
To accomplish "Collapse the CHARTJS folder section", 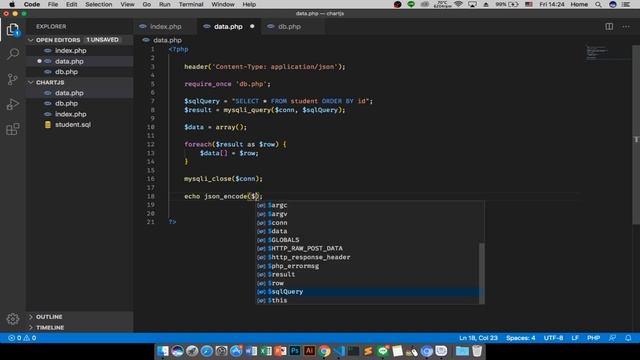I will [x=80, y=82].
